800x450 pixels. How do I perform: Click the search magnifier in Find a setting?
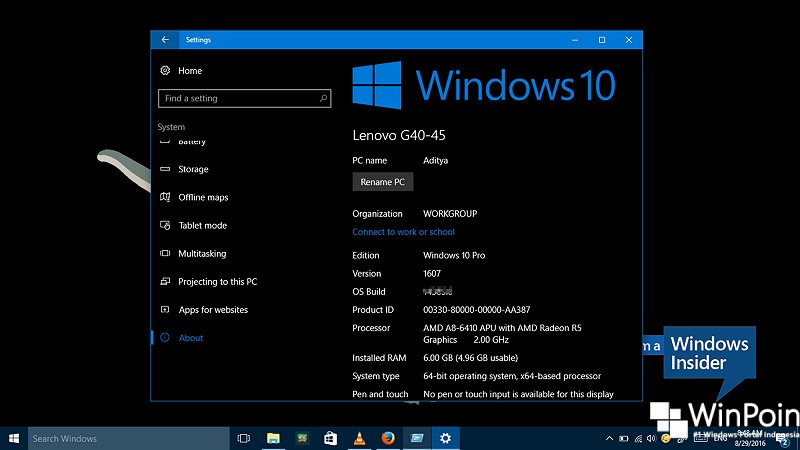(323, 98)
